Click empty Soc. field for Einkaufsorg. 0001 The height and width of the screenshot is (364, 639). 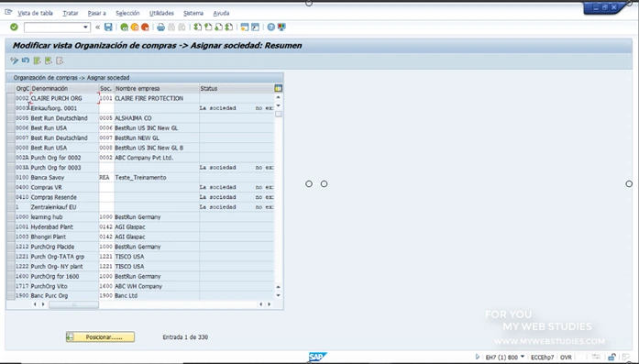[106, 108]
